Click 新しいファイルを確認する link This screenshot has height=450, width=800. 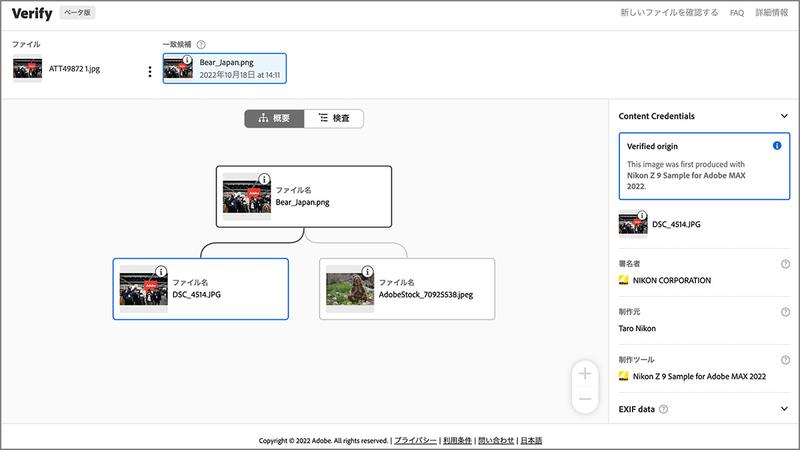click(669, 12)
